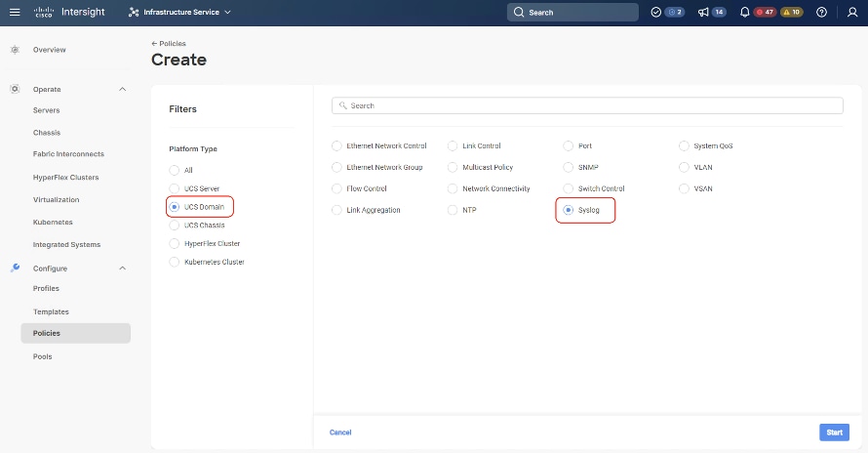Open the requests checkmark icon
868x453 pixels.
[656, 12]
